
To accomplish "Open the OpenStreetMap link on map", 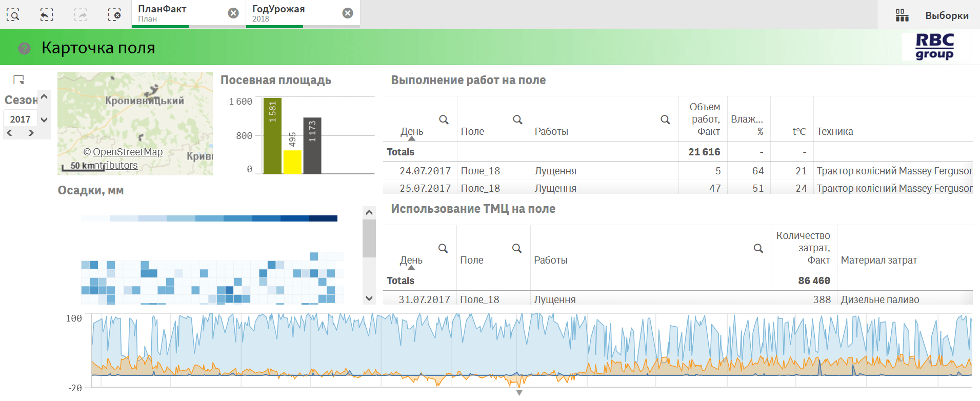I will (127, 152).
